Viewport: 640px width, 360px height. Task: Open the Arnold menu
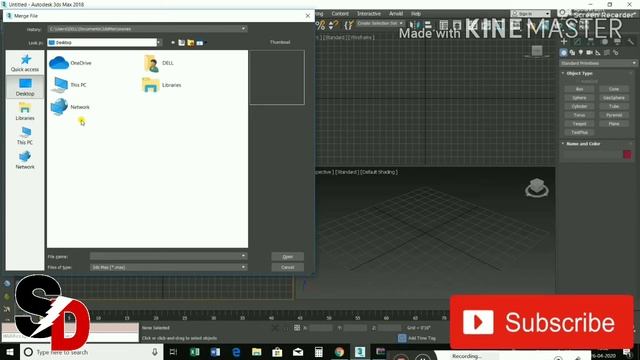pyautogui.click(x=396, y=13)
